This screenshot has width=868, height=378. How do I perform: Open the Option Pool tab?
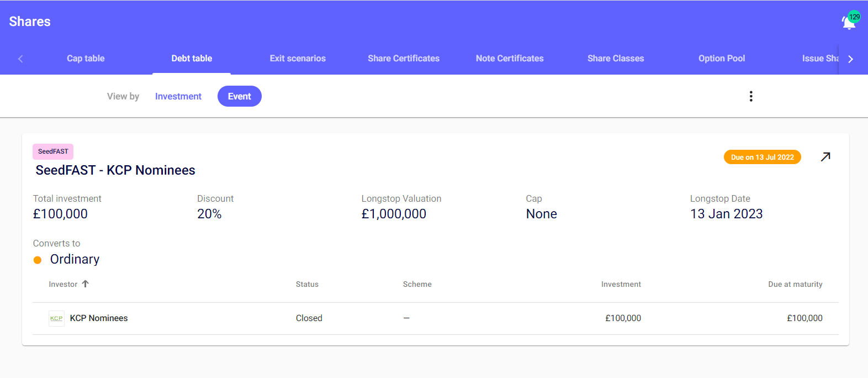[722, 59]
